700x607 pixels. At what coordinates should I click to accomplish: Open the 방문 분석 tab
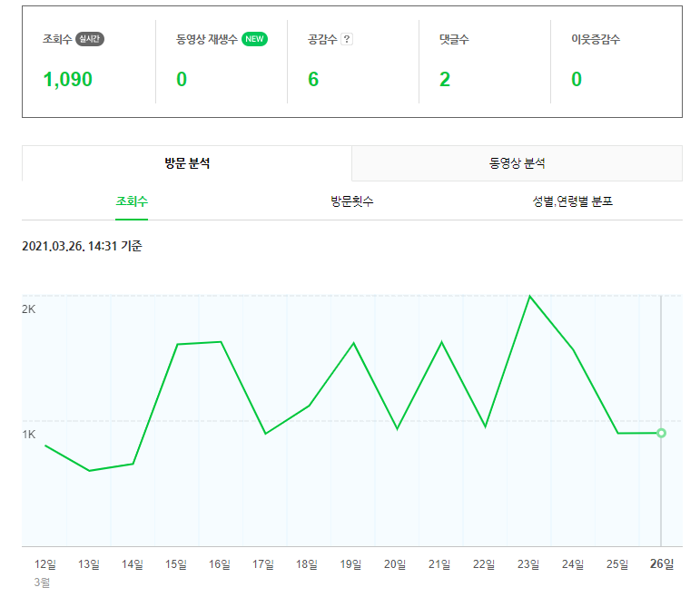[x=187, y=163]
